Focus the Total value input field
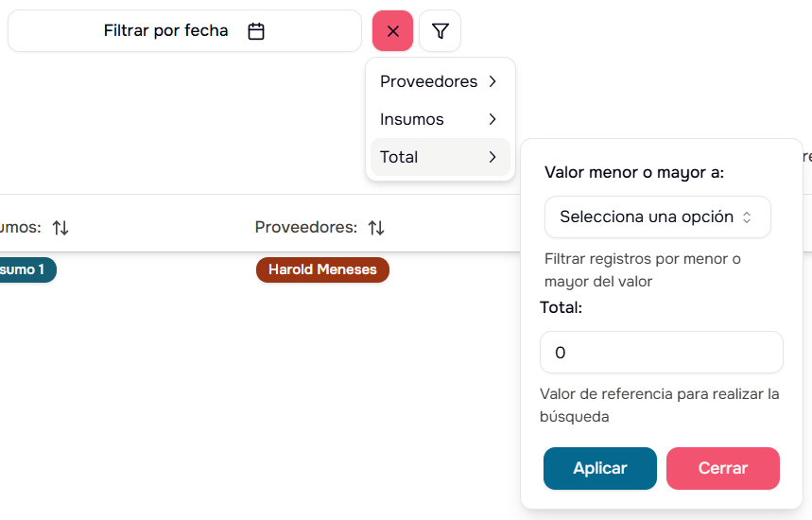 (x=661, y=353)
